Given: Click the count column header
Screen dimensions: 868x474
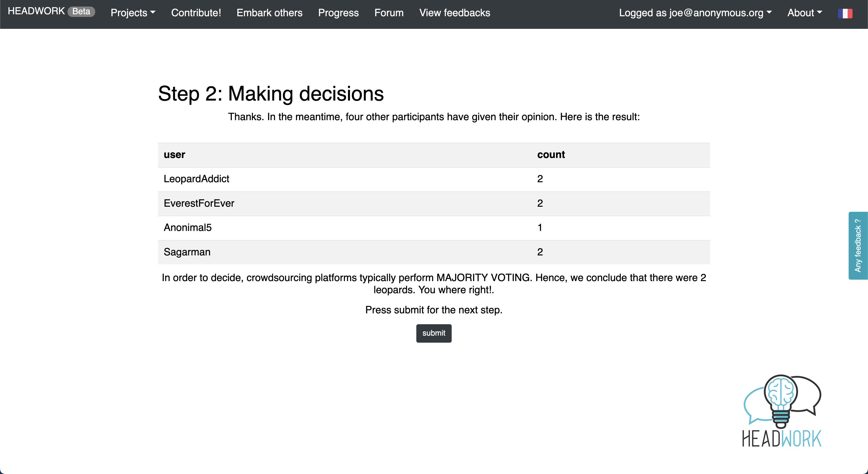Looking at the screenshot, I should tap(551, 155).
